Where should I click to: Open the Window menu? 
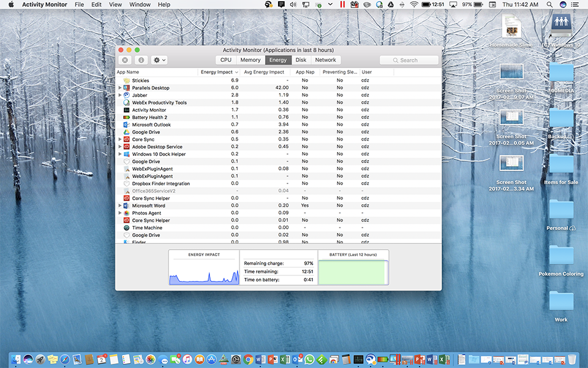click(140, 4)
